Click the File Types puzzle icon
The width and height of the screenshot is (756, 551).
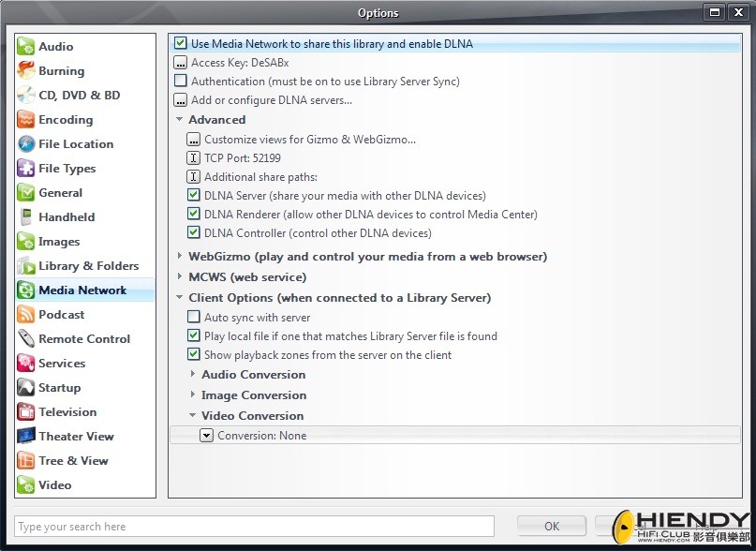(x=26, y=168)
